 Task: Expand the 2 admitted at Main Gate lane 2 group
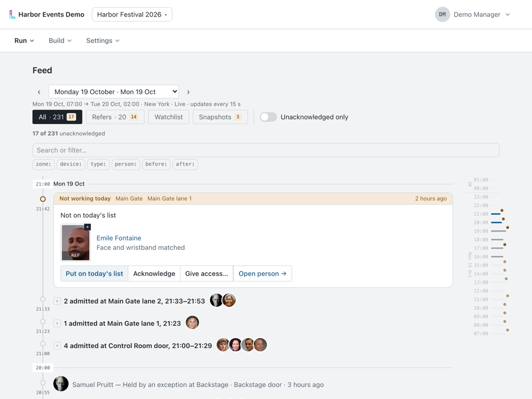tap(57, 301)
